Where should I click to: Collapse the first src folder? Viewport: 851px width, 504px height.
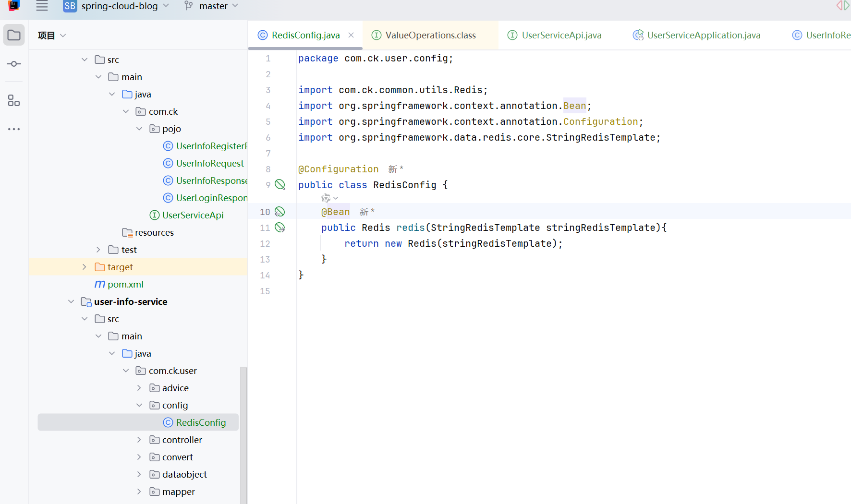85,60
